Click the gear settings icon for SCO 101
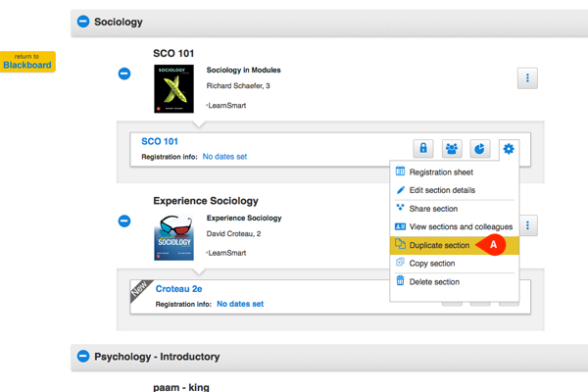Viewport: 588px width, 392px height. 509,149
